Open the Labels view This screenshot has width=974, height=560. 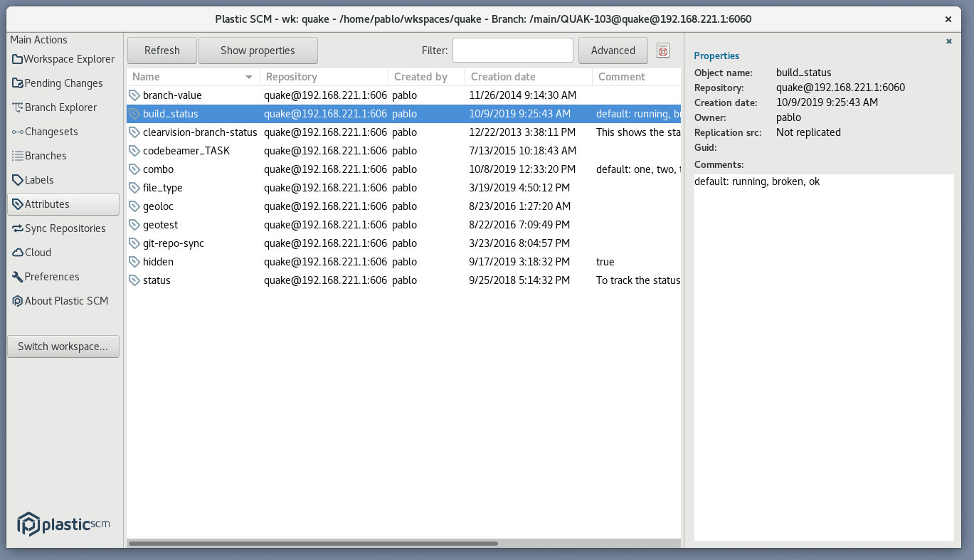pyautogui.click(x=40, y=179)
